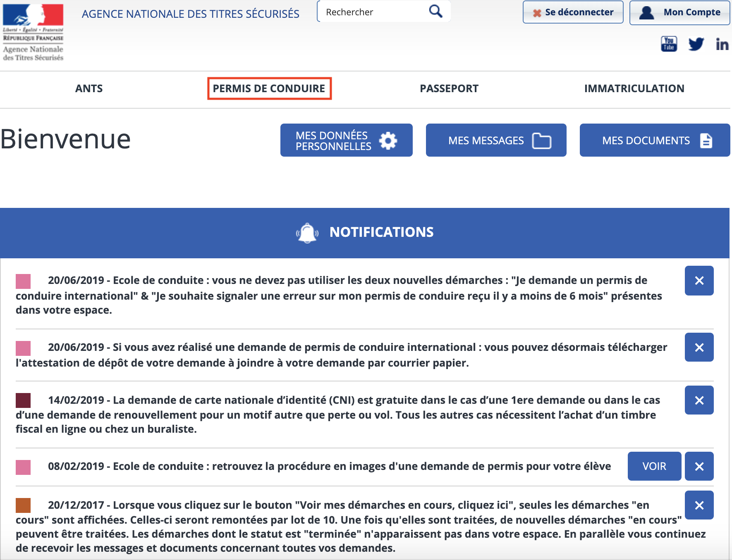Open Mes Documents

click(655, 140)
